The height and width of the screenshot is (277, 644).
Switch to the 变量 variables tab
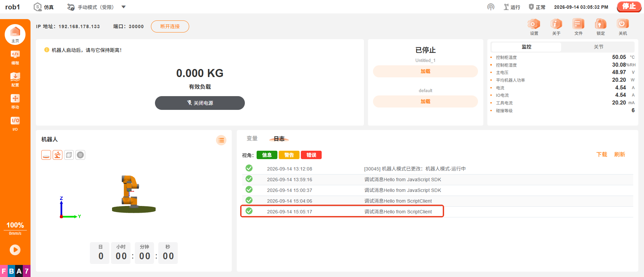click(252, 139)
